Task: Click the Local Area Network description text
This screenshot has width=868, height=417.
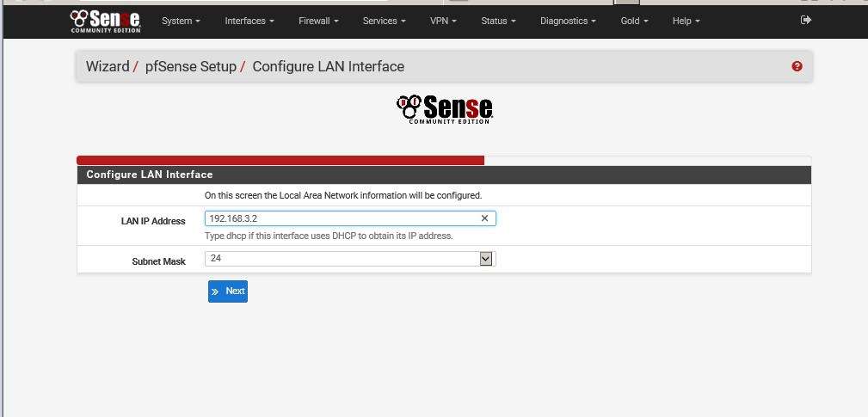Action: (x=343, y=195)
